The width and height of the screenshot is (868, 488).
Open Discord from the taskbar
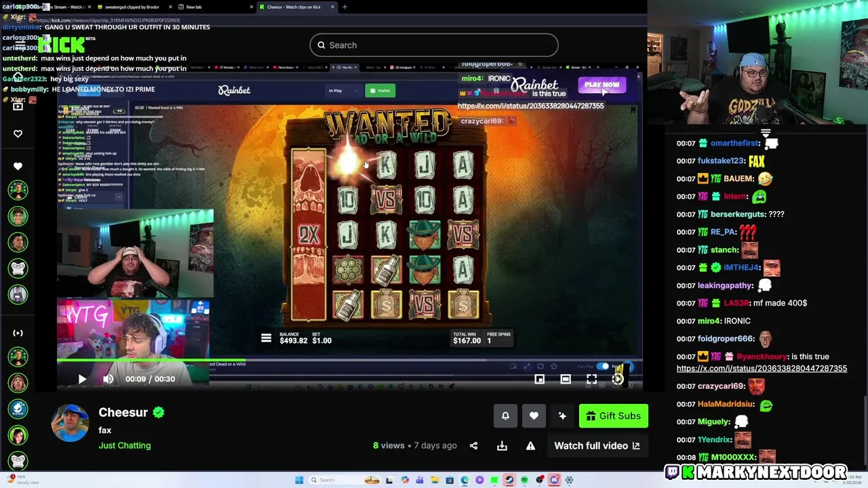tap(553, 480)
